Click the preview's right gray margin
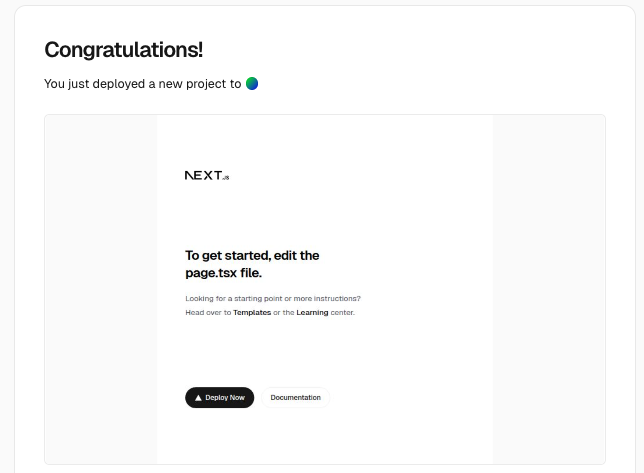This screenshot has height=473, width=644. (x=549, y=290)
